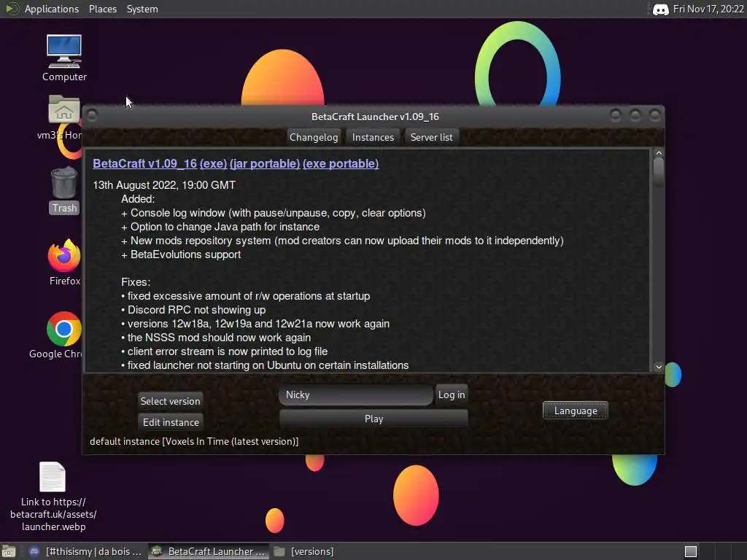Click the clock showing Fri Nov 17, 20:22
The height and width of the screenshot is (560, 747).
coord(708,9)
